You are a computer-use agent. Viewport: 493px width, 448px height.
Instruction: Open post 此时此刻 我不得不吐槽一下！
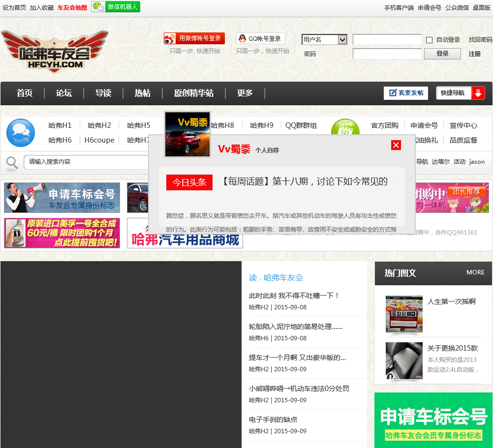pos(294,296)
